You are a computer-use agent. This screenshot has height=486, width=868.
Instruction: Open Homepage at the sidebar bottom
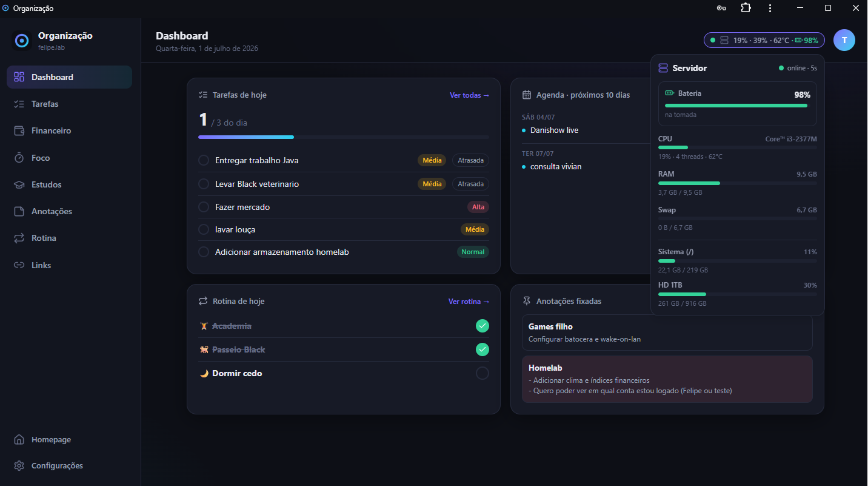pos(69,439)
